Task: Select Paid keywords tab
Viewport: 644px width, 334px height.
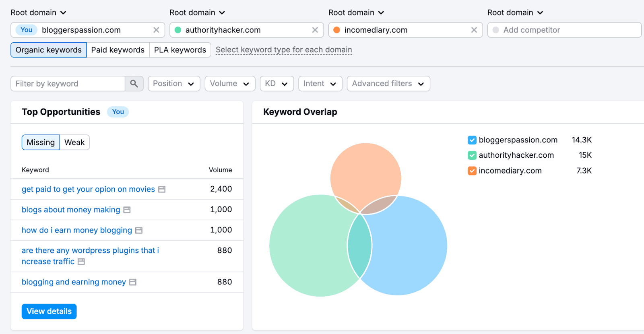Action: 118,50
